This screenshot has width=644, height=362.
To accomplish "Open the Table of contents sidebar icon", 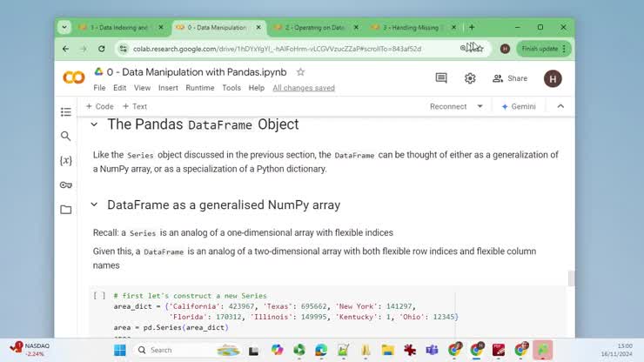I will pos(66,111).
